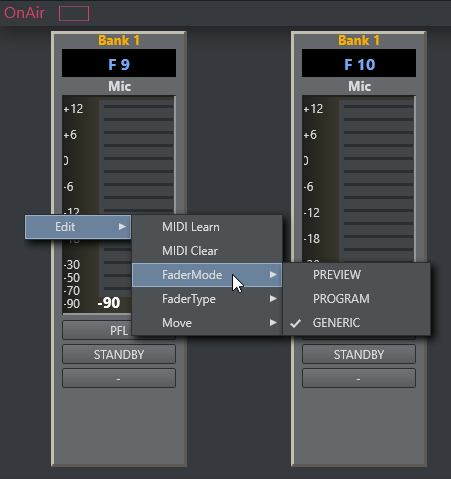The image size is (451, 479).
Task: Expand the FaderMode submenu arrow
Action: (x=273, y=275)
